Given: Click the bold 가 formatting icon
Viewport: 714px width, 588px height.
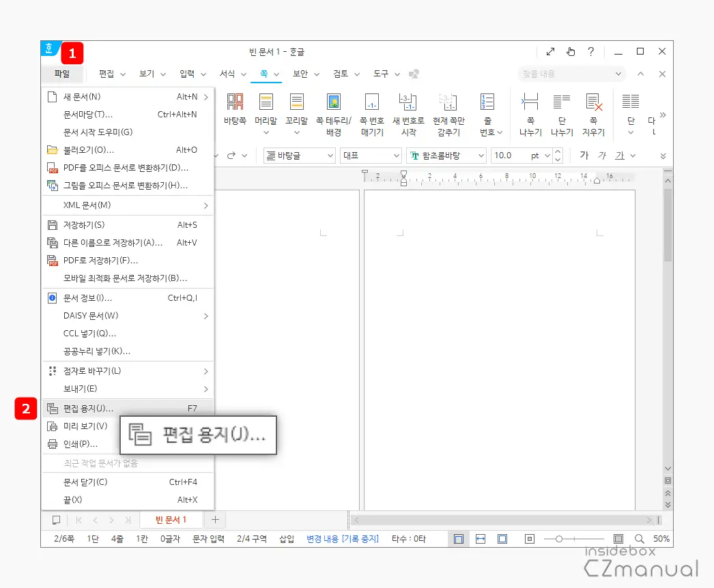Looking at the screenshot, I should point(584,156).
